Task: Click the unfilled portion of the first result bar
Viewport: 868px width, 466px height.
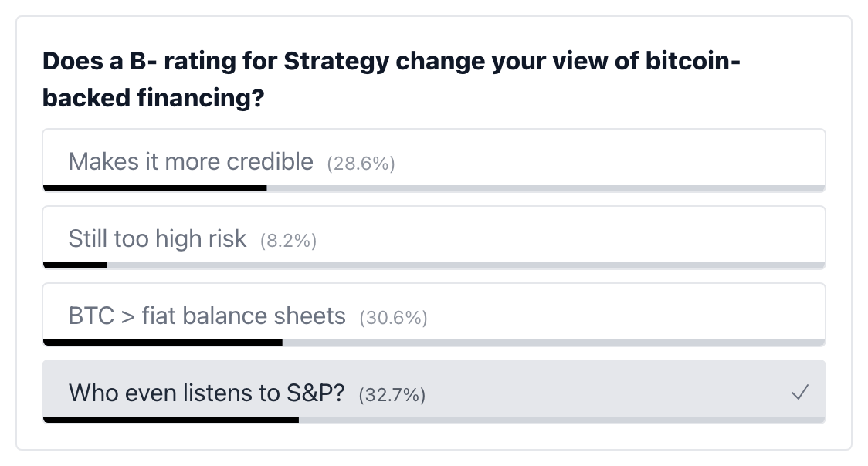Action: click(x=541, y=187)
